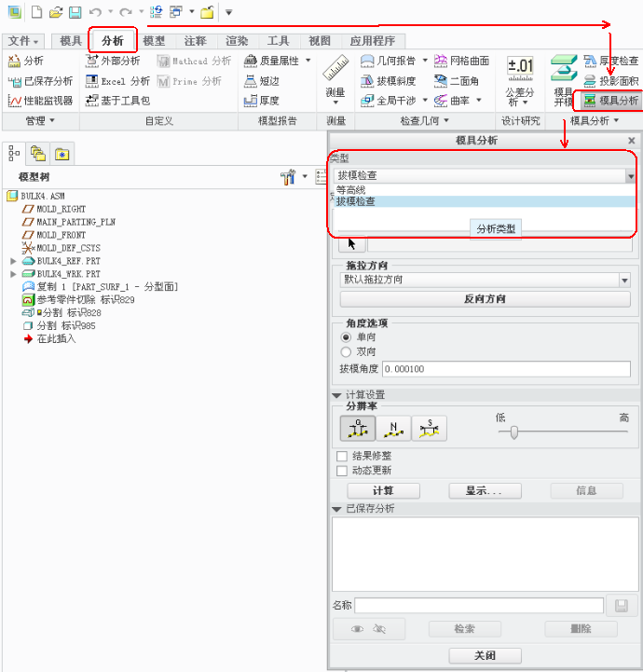Click the 已保存分析 saved analysis item
Image resolution: width=643 pixels, height=672 pixels.
[x=40, y=80]
